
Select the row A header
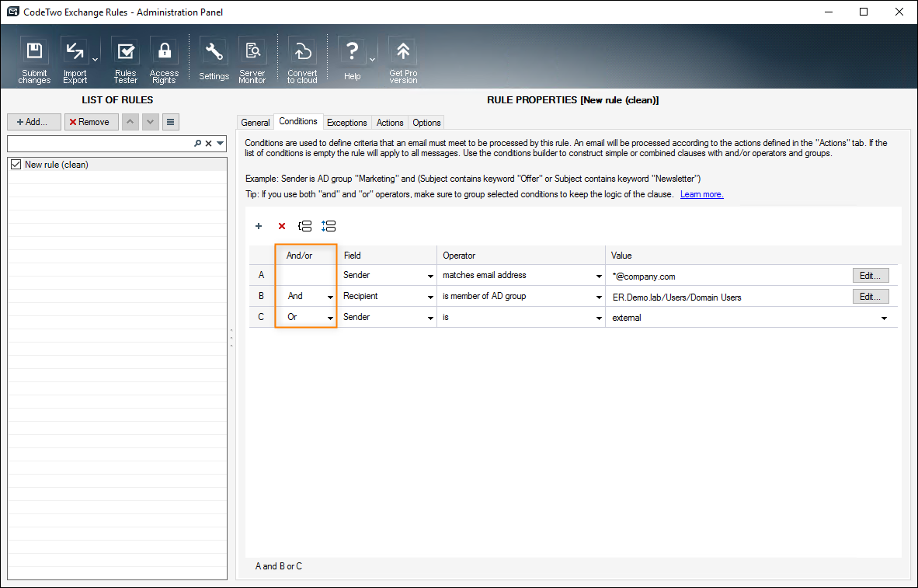click(x=261, y=275)
